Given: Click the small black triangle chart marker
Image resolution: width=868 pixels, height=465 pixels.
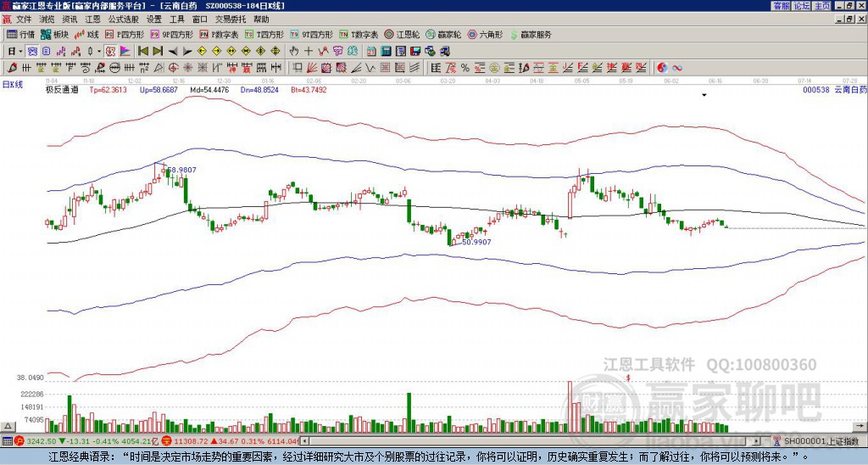Looking at the screenshot, I should tap(704, 95).
